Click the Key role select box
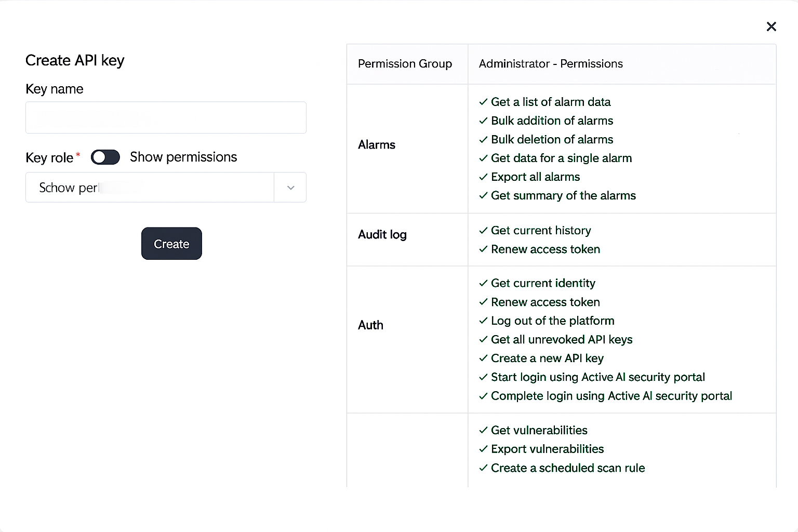Screen dimensions: 798x532 [x=150, y=188]
